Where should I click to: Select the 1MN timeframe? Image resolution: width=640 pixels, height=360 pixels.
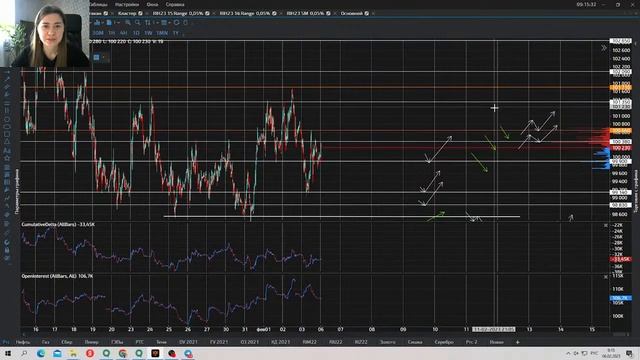[x=162, y=33]
